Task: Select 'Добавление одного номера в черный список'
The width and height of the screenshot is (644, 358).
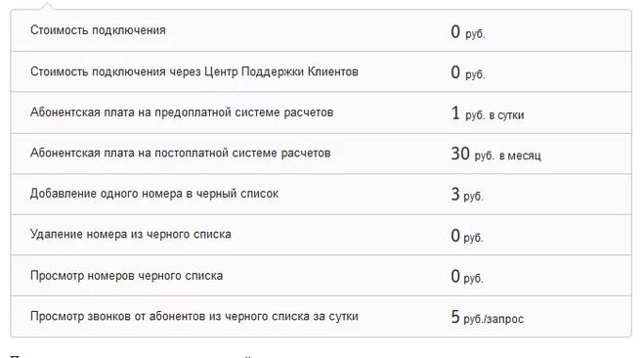Action: pyautogui.click(x=154, y=194)
